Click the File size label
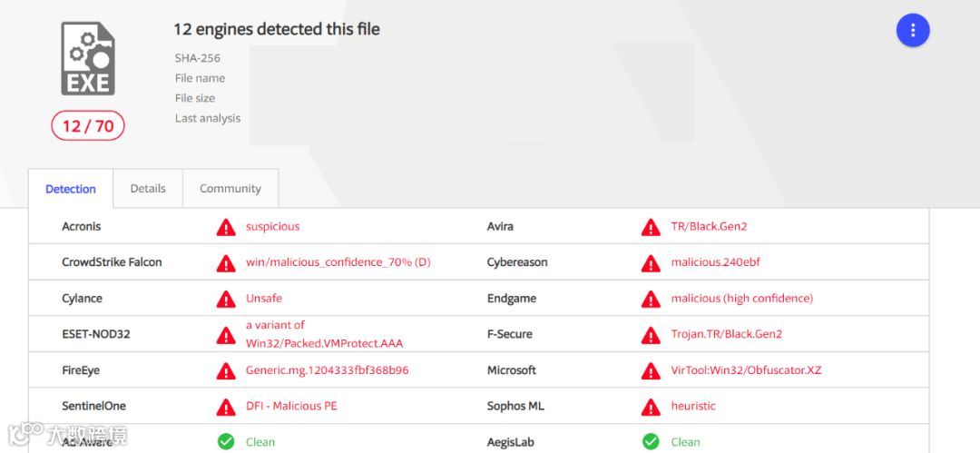Screen dimensions: 980x453 (x=195, y=98)
